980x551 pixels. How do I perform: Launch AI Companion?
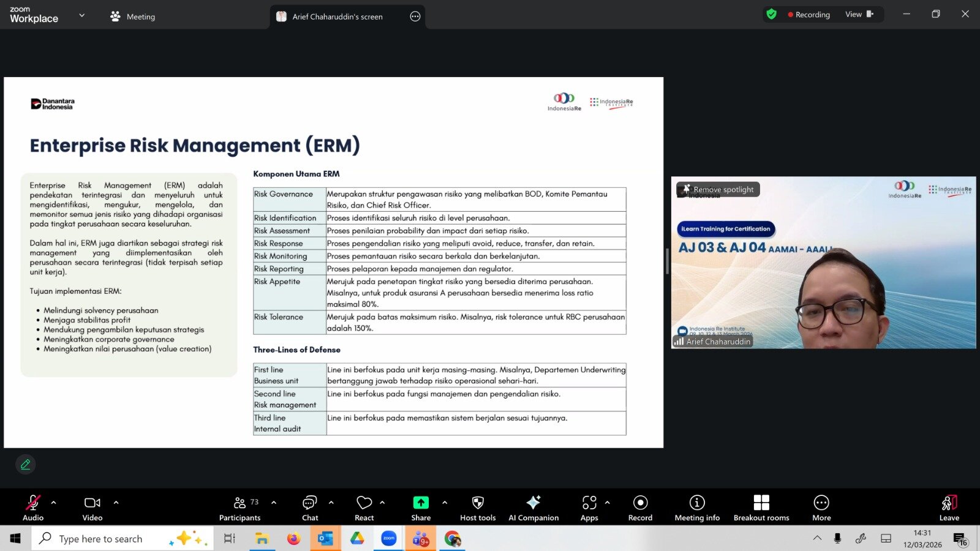tap(533, 503)
